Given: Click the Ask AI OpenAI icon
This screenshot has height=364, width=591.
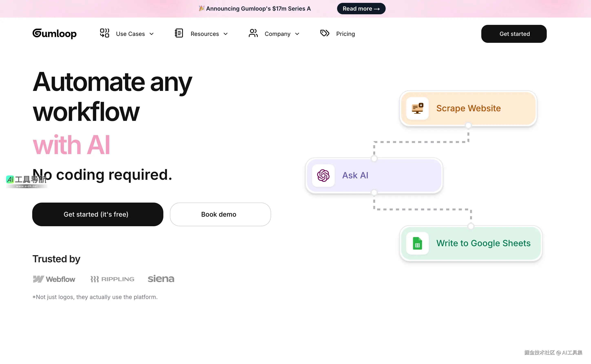Looking at the screenshot, I should 323,175.
